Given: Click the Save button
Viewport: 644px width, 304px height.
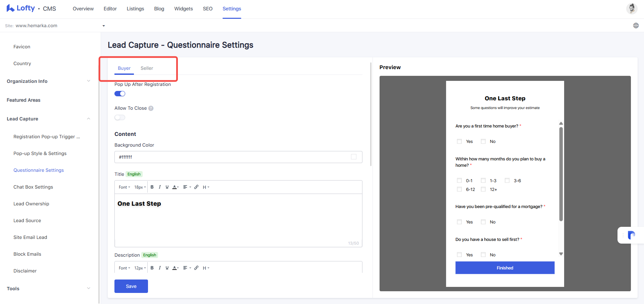Looking at the screenshot, I should point(131,286).
